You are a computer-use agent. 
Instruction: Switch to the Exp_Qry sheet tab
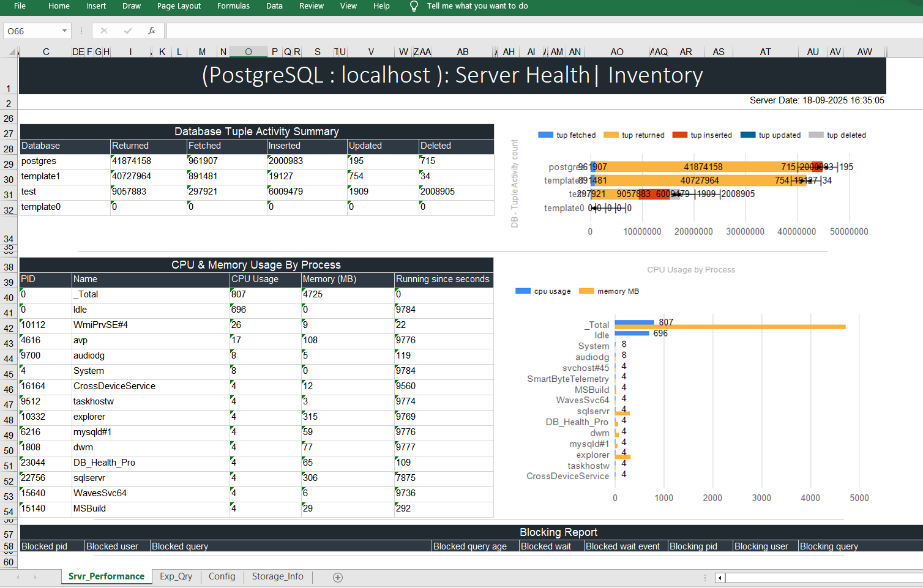tap(176, 576)
